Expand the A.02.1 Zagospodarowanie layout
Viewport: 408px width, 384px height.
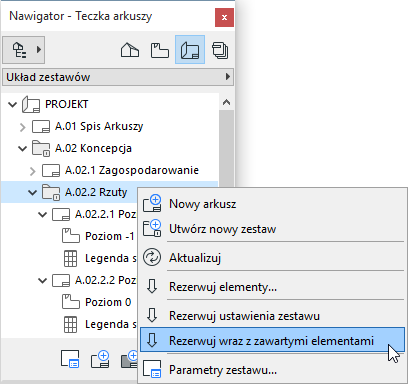pyautogui.click(x=33, y=171)
